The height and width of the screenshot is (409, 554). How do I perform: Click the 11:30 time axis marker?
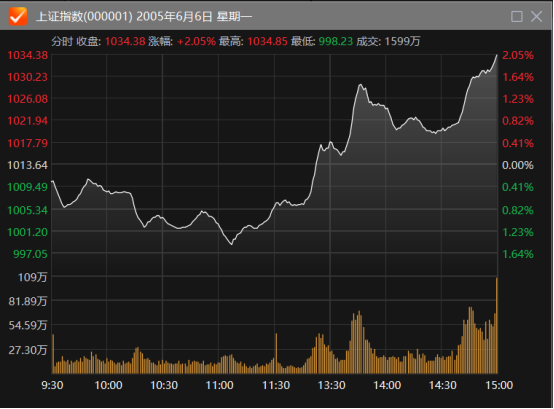[276, 385]
